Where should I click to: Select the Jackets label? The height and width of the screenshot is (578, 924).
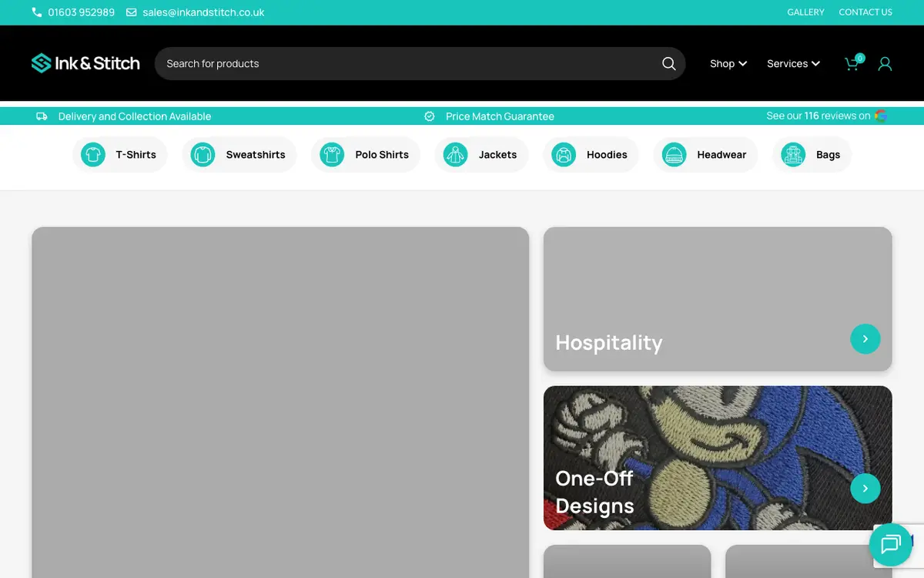[497, 155]
